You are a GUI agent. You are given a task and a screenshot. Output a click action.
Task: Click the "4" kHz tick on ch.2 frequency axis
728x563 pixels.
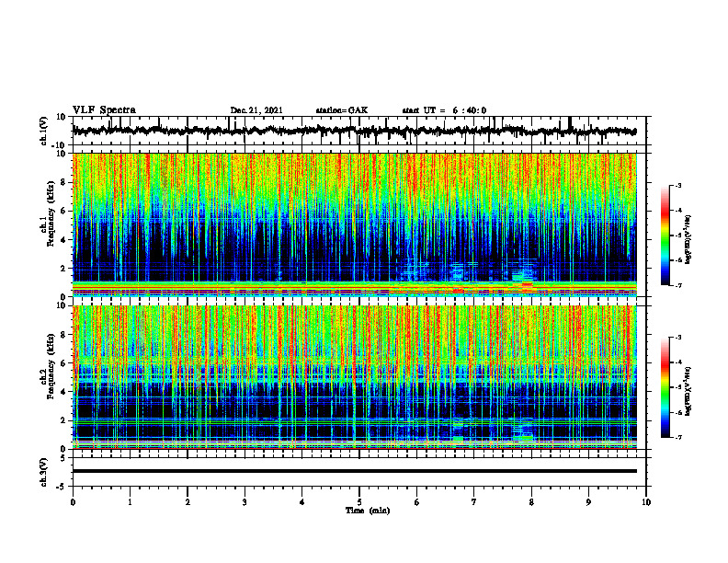pos(63,392)
